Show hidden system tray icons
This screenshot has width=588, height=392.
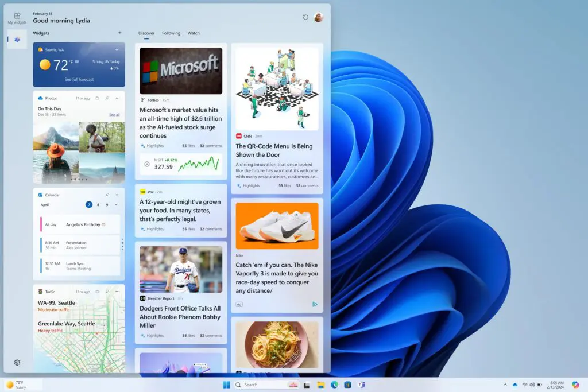click(x=505, y=385)
